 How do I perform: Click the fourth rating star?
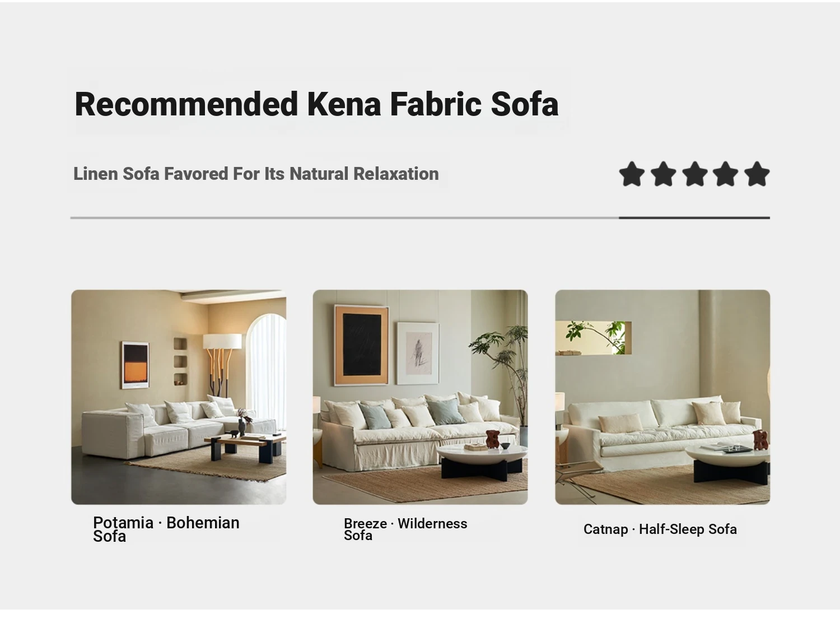click(726, 174)
